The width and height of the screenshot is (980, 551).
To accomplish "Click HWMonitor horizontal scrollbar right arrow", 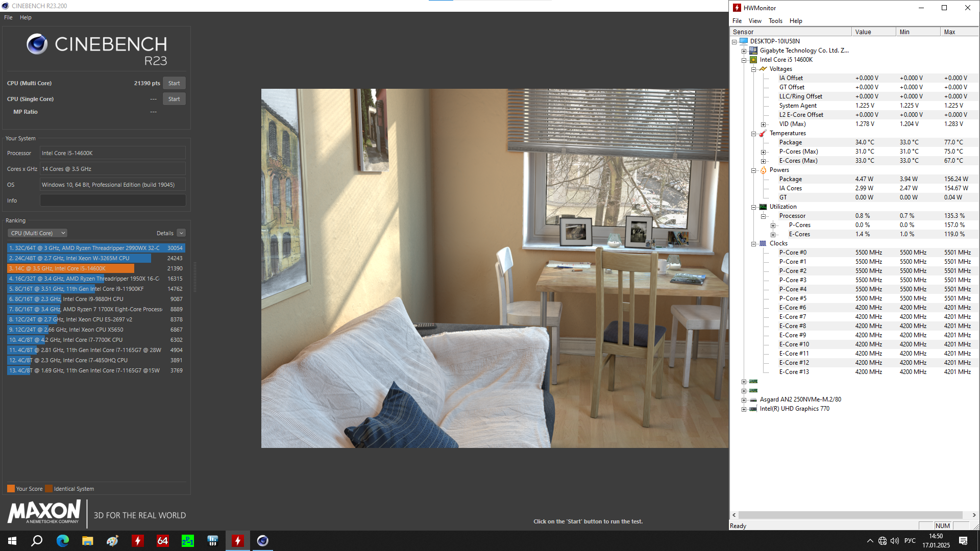I will 974,515.
